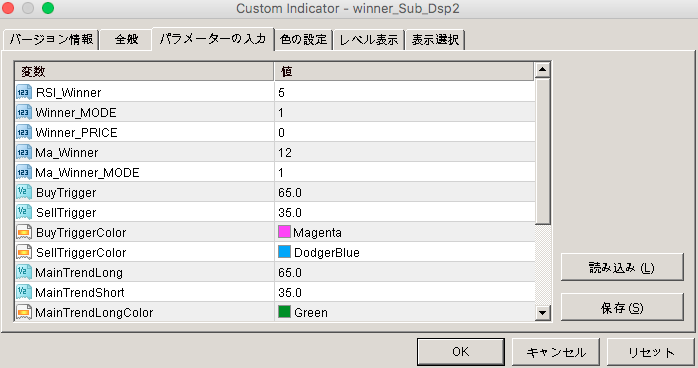Save settings with the 保存 (S) button
This screenshot has height=368, width=698.
622,307
